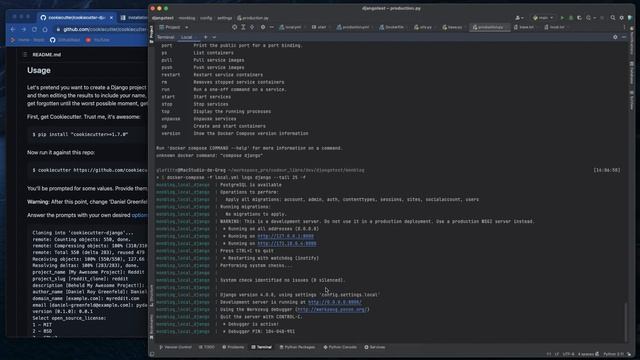Open IDE settings gear icon in top toolbar
Viewport: 640px width, 360px height.
(x=622, y=18)
